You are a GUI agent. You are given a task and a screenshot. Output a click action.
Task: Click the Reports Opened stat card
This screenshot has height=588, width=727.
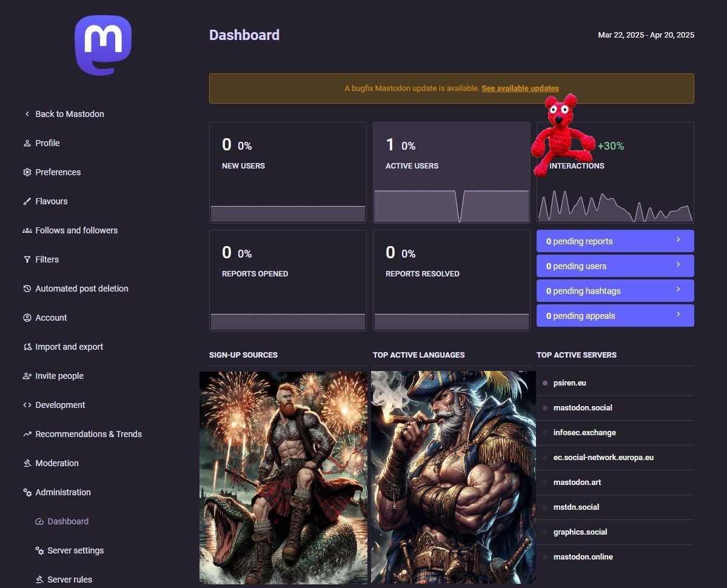pyautogui.click(x=288, y=280)
